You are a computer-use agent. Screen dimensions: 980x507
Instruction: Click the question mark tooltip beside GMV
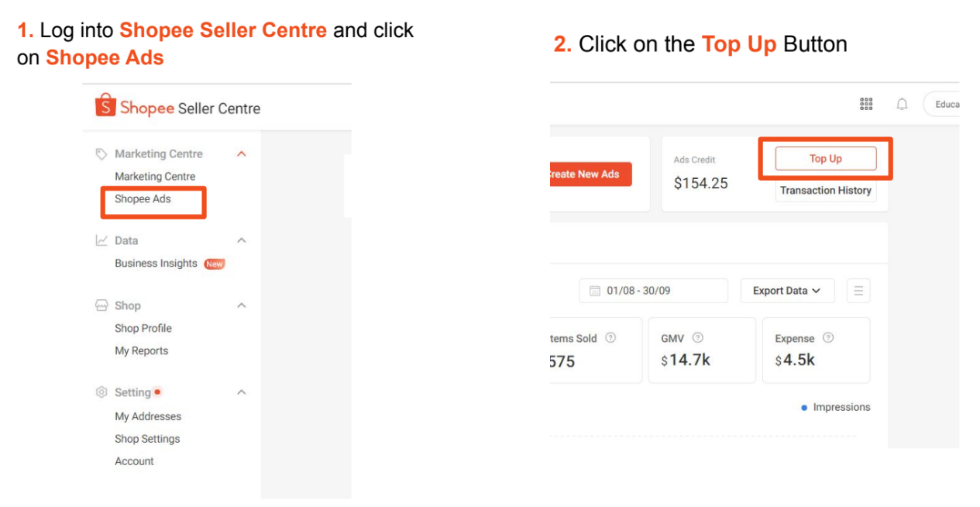(x=699, y=337)
